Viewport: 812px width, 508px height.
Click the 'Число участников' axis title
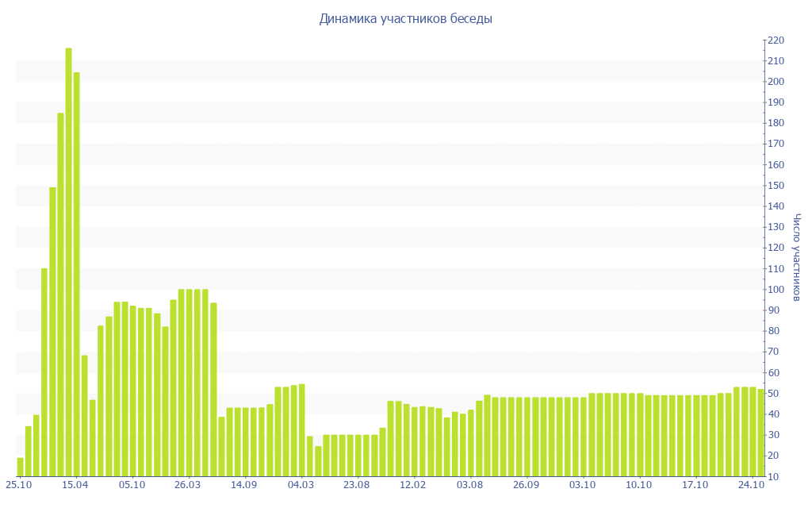pyautogui.click(x=797, y=257)
